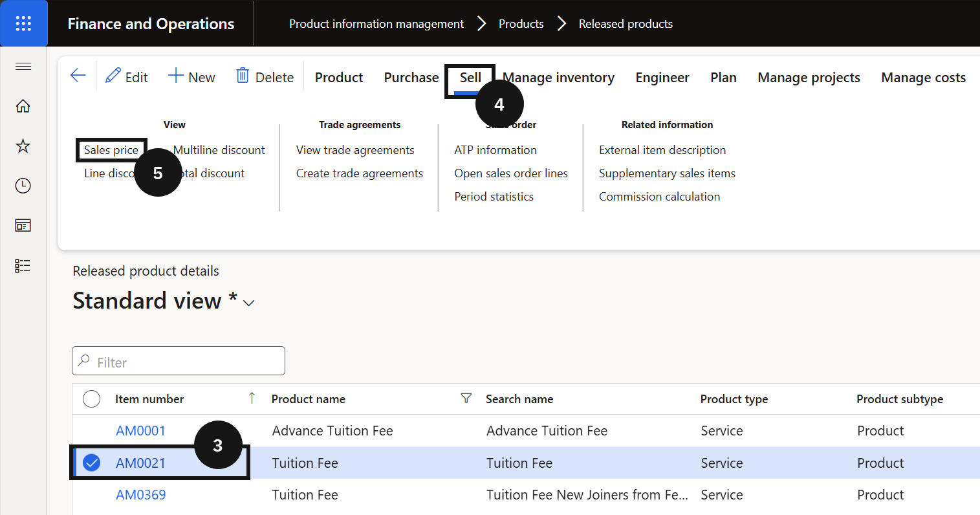Open the Manage projects tab

[809, 78]
